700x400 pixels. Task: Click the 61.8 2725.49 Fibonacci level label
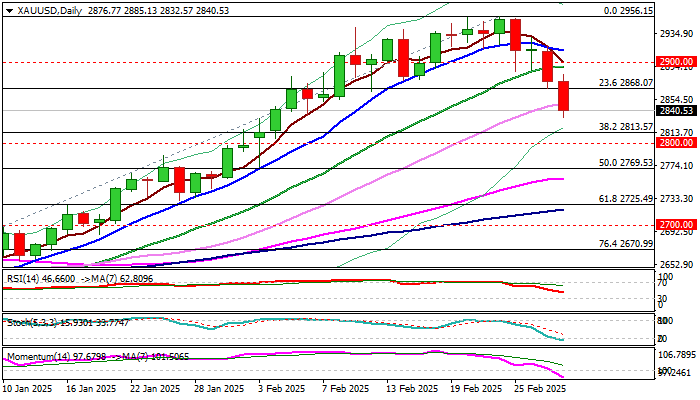tap(625, 199)
